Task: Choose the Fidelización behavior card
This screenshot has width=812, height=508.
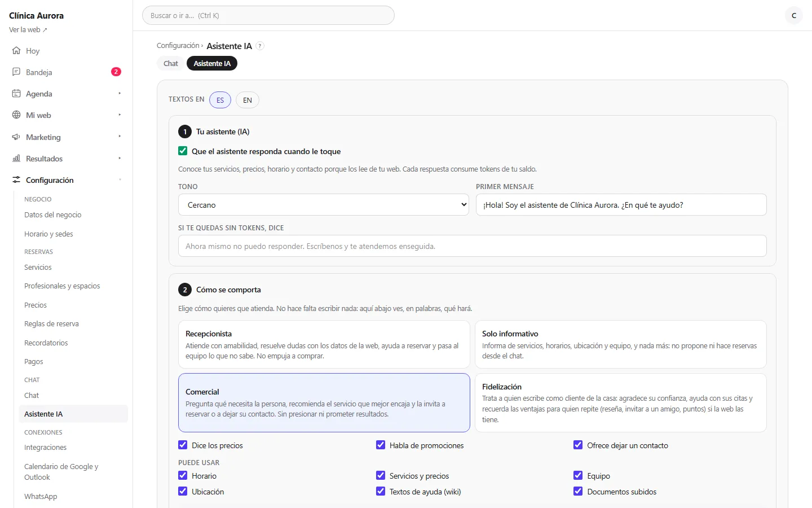Action: [x=621, y=403]
